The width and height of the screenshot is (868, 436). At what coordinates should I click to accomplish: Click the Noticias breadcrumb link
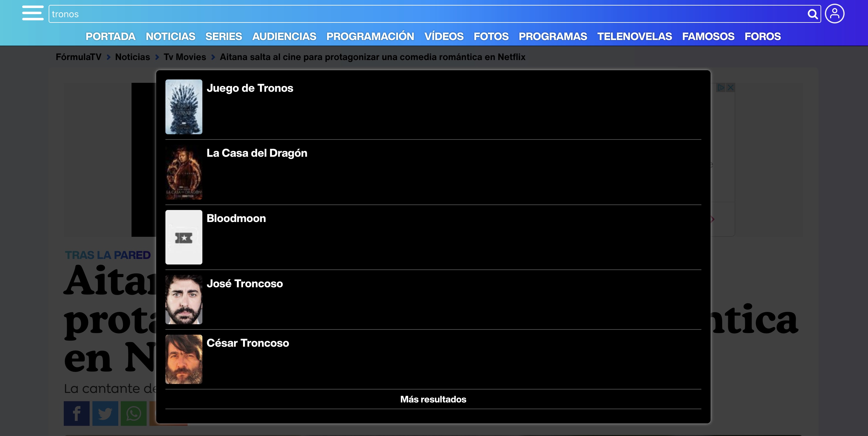click(132, 57)
